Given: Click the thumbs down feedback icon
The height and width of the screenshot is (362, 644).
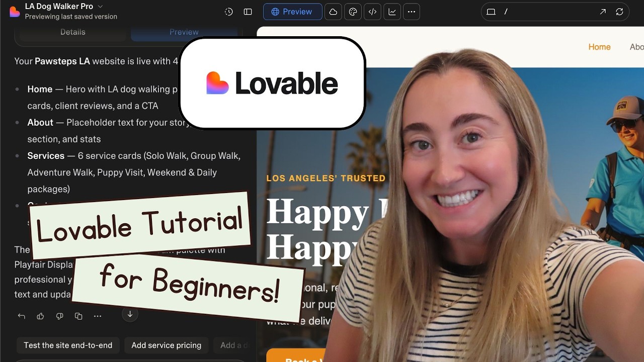Looking at the screenshot, I should click(x=59, y=316).
